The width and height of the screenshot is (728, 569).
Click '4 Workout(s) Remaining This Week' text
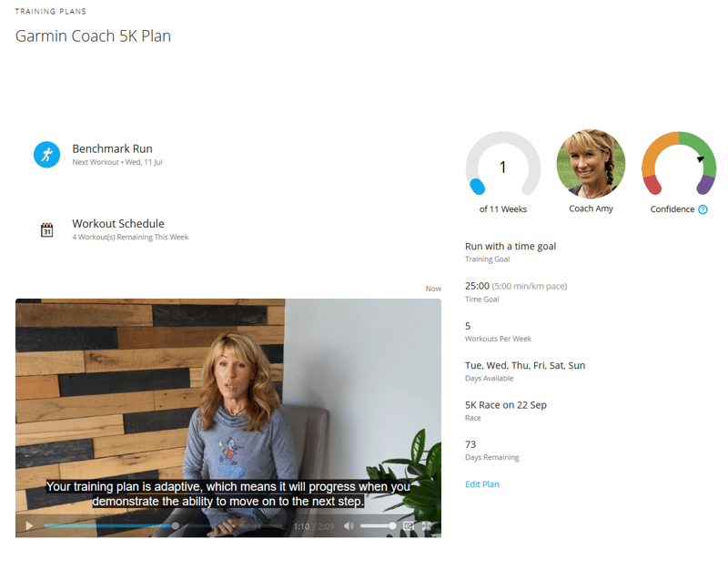point(130,237)
